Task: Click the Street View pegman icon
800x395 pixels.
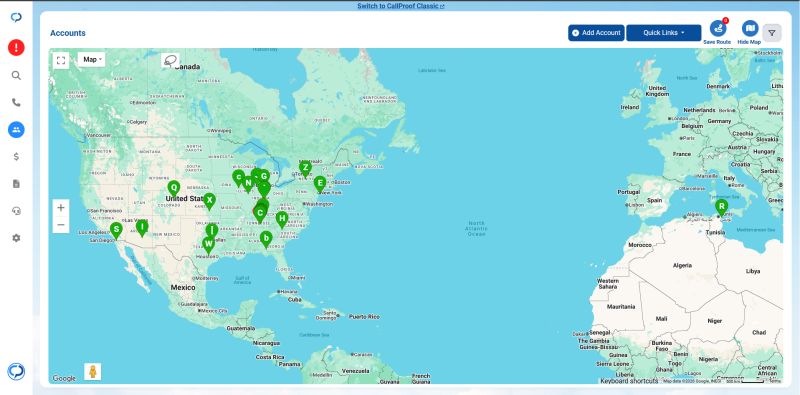Action: (x=93, y=372)
